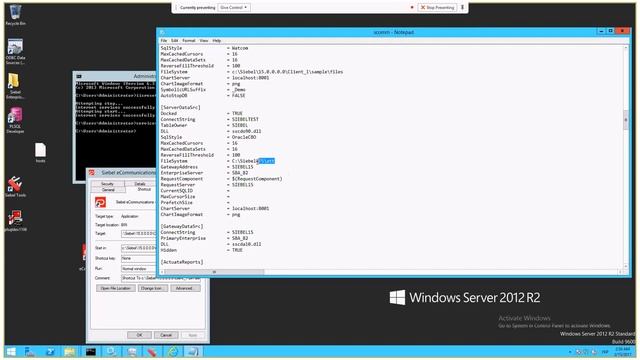
Task: Click the Windows Start button
Action: pos(11,351)
